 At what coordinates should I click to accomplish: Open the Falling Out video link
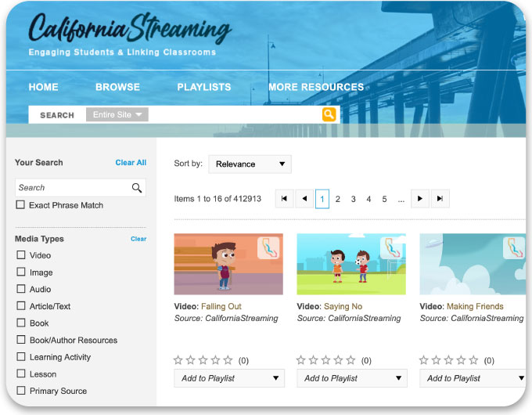pyautogui.click(x=221, y=307)
